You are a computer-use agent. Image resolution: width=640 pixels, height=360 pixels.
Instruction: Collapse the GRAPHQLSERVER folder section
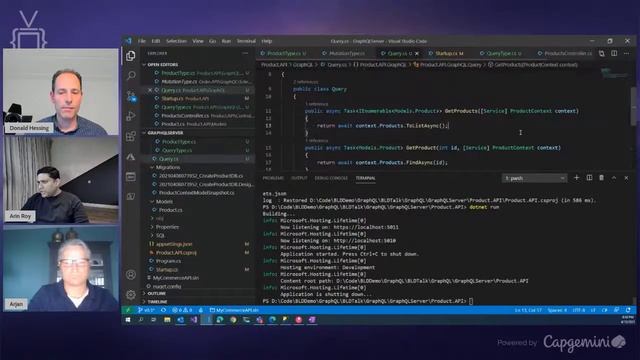(x=165, y=133)
